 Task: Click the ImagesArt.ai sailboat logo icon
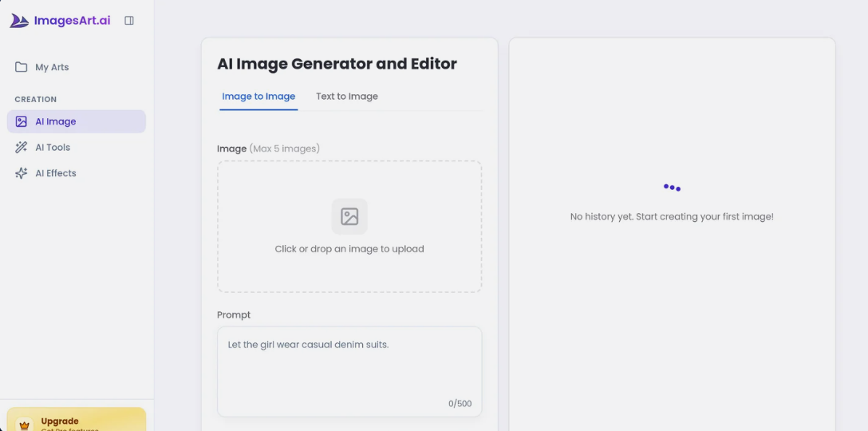[19, 21]
